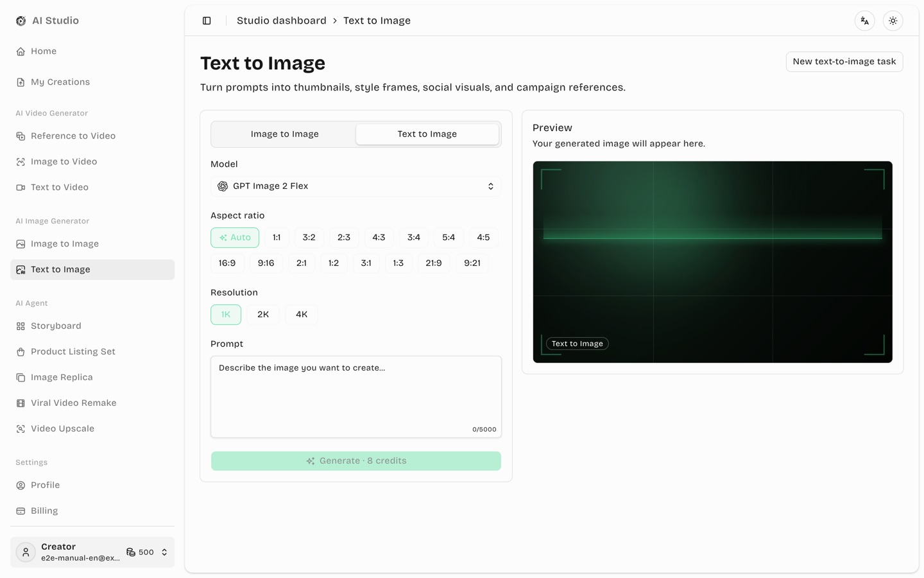Click the Image to Video icon
The width and height of the screenshot is (924, 578).
pos(21,162)
